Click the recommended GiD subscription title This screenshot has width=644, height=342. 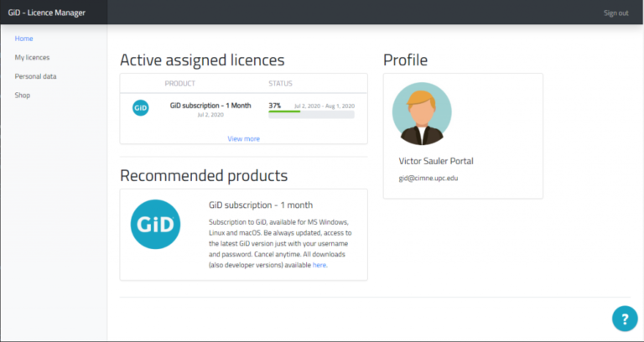pos(261,205)
